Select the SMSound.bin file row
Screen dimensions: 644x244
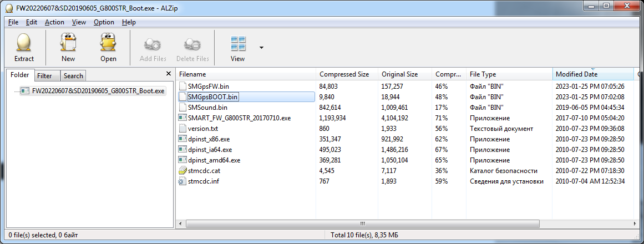click(207, 108)
